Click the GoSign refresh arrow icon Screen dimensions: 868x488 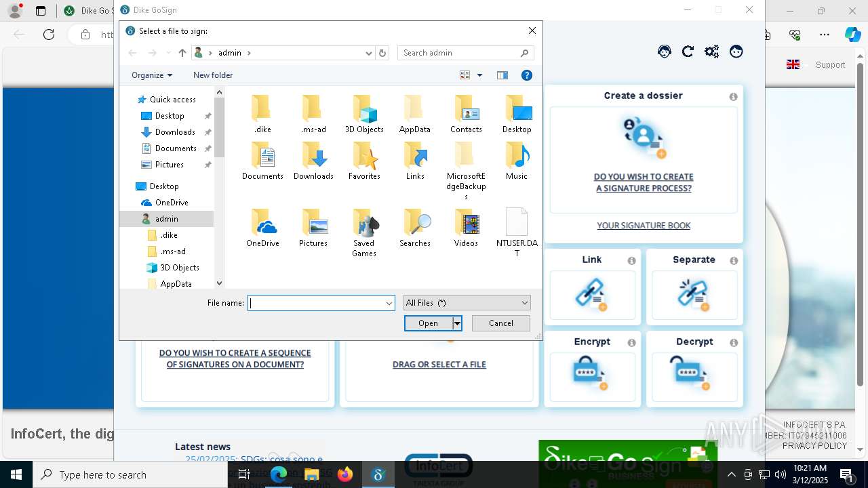[x=688, y=52]
